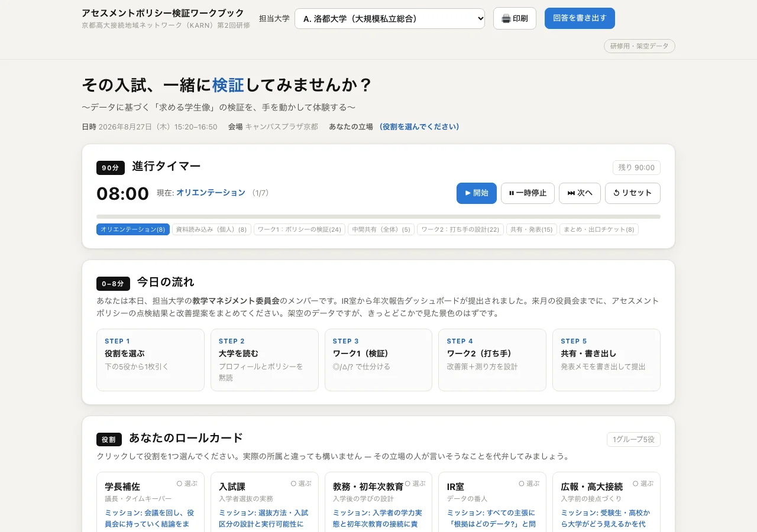Screen dimensions: 757x532
Task: Choose the IR室 role radio button
Action: pos(522,484)
